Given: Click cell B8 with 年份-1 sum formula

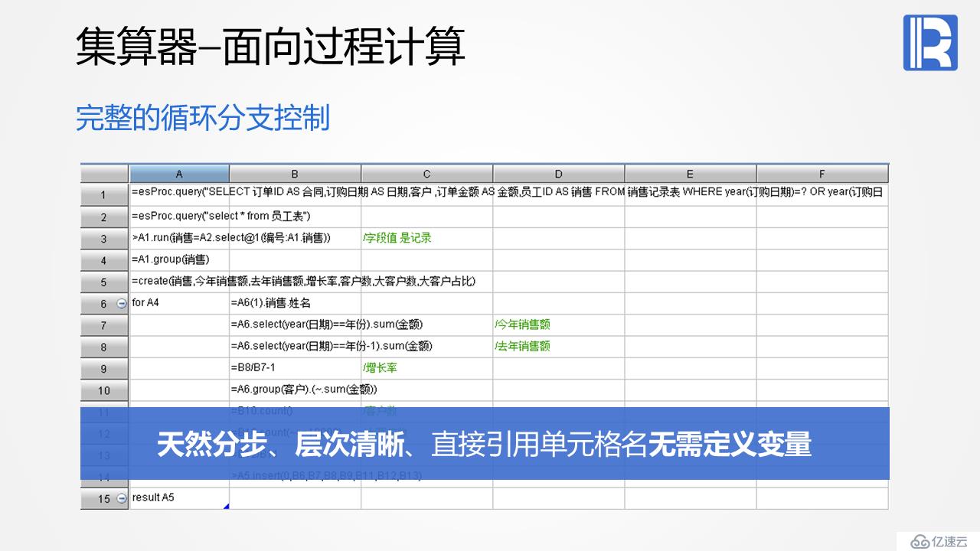Looking at the screenshot, I should point(295,347).
